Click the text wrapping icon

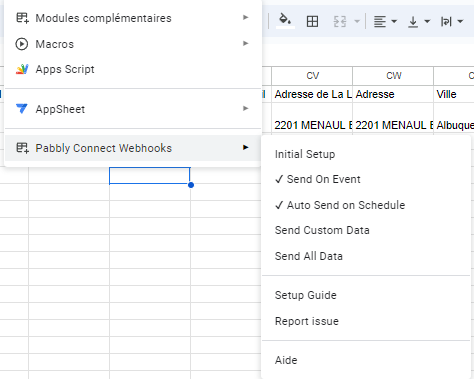coord(446,22)
